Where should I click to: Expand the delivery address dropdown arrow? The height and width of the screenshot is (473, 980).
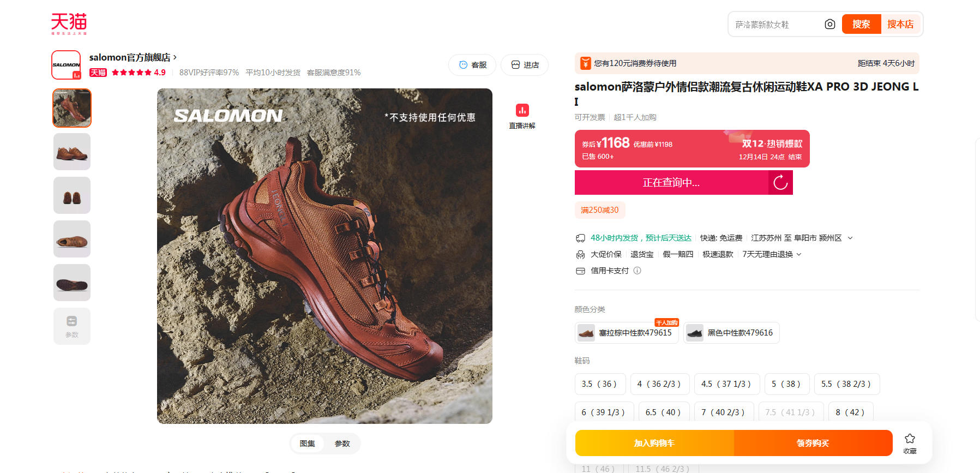click(x=850, y=238)
